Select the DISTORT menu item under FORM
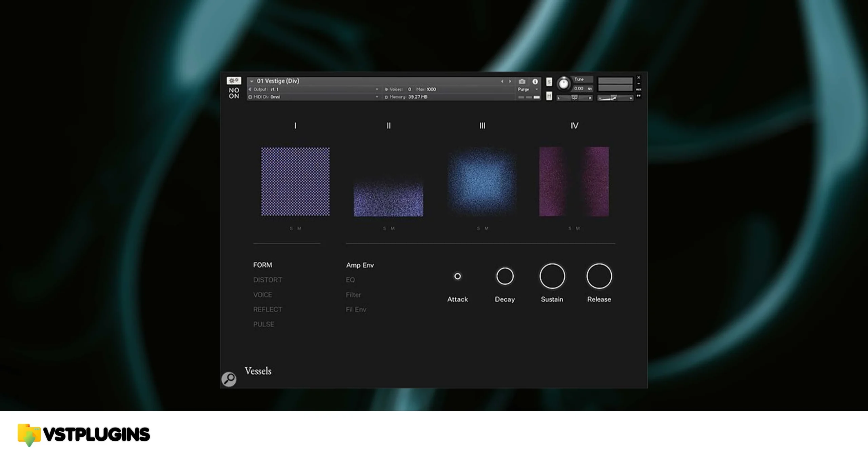The image size is (868, 460). pos(268,280)
